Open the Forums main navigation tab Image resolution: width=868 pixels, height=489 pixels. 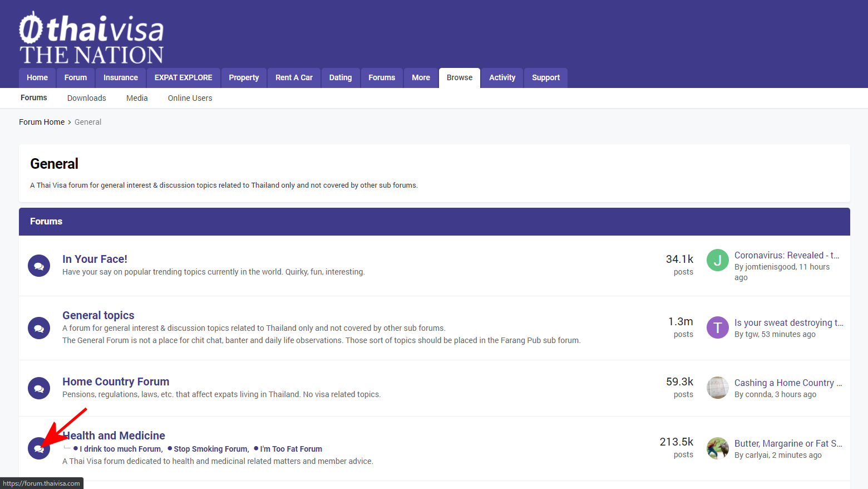[x=382, y=78]
